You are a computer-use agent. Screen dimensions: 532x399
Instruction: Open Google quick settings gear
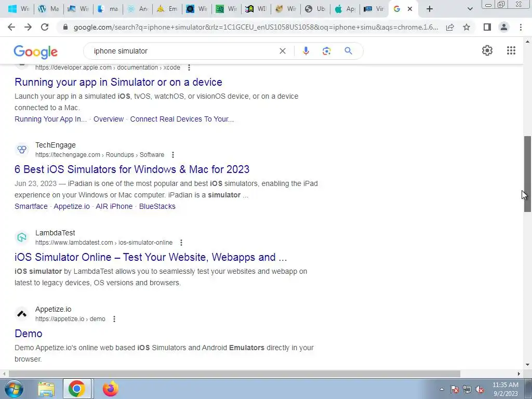[x=487, y=50]
